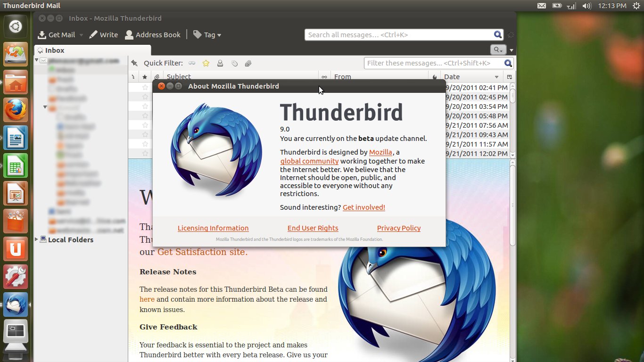Viewport: 644px width, 362px height.
Task: Click the Get Mail toolbar button
Action: click(x=57, y=35)
